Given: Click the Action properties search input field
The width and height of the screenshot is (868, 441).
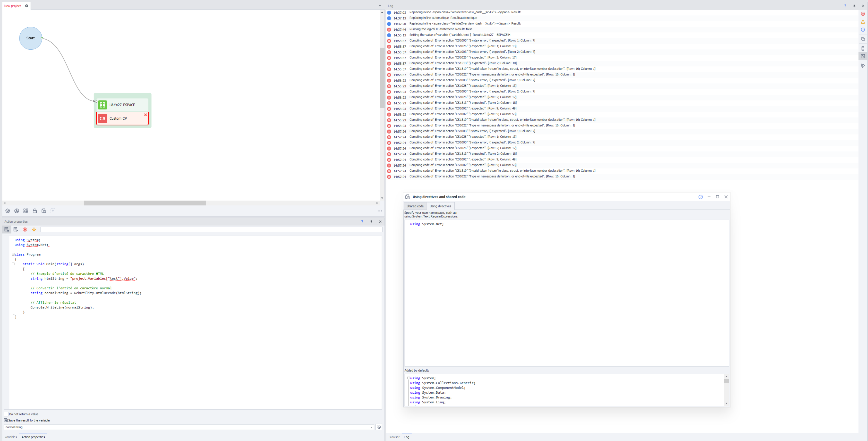Looking at the screenshot, I should tap(211, 229).
